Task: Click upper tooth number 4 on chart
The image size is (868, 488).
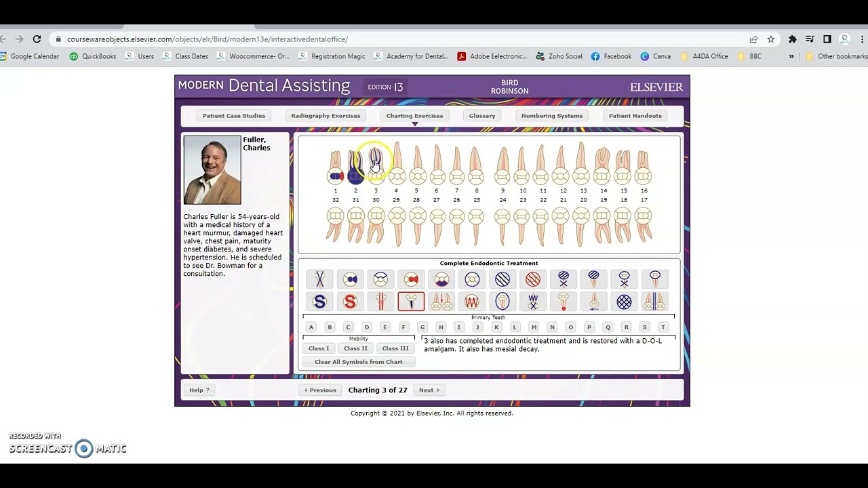Action: pos(397,164)
